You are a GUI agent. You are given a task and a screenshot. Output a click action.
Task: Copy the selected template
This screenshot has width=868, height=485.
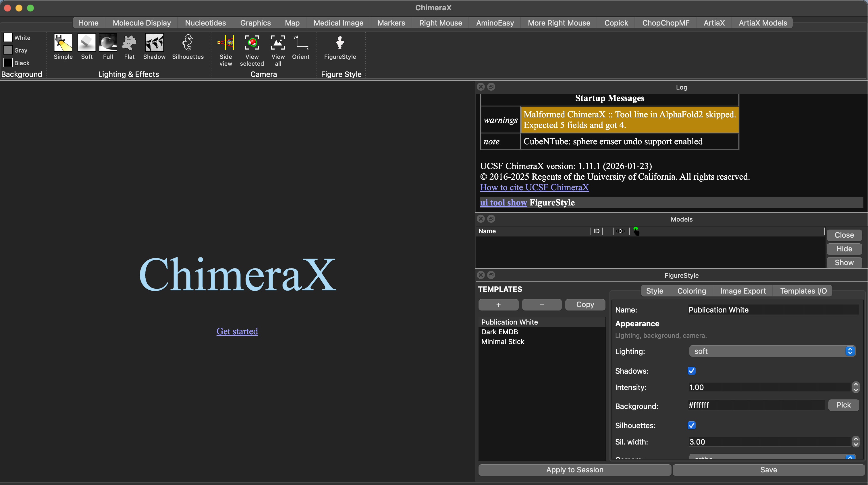coord(585,304)
